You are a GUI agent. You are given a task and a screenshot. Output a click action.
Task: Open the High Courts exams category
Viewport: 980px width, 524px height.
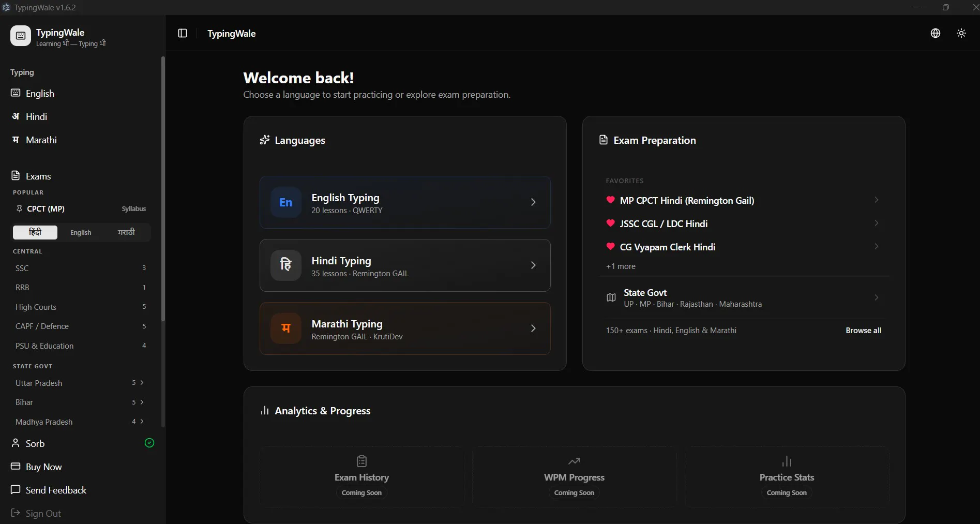coord(81,307)
